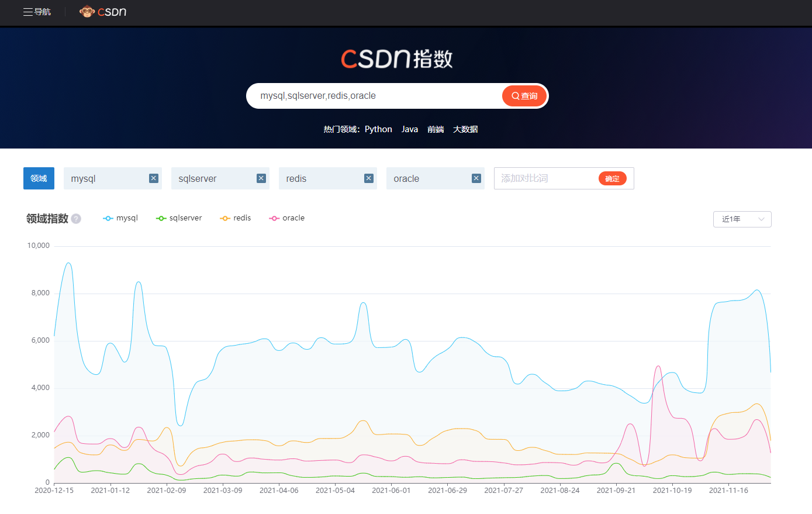Click the 热门领域 label text
812x514 pixels.
pos(341,129)
